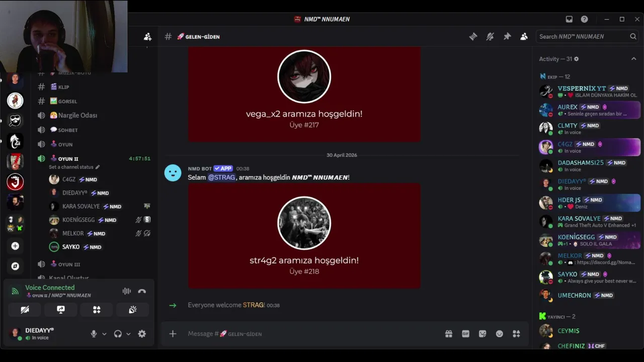
Task: Open headphone output options arrow
Action: [x=128, y=334]
